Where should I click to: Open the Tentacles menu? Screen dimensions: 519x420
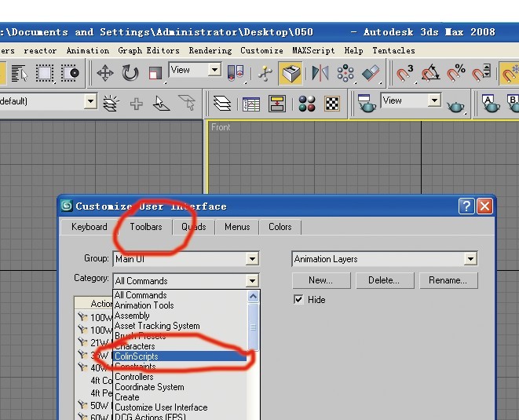[x=393, y=51]
